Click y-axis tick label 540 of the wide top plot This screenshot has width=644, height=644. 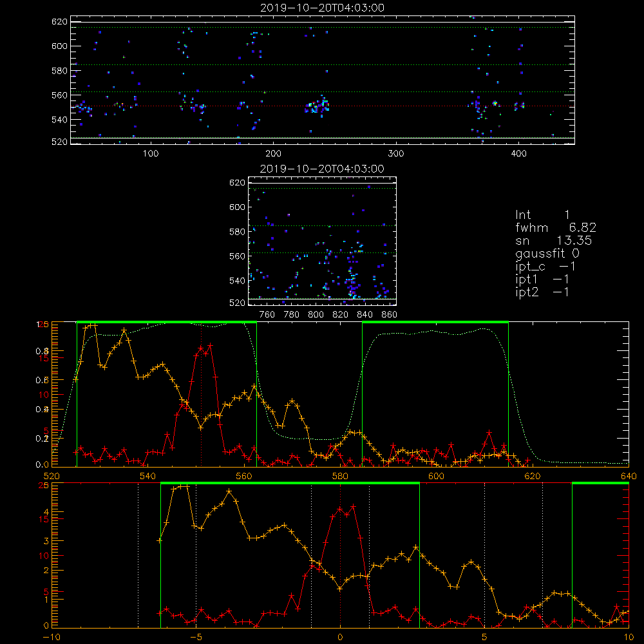(59, 120)
